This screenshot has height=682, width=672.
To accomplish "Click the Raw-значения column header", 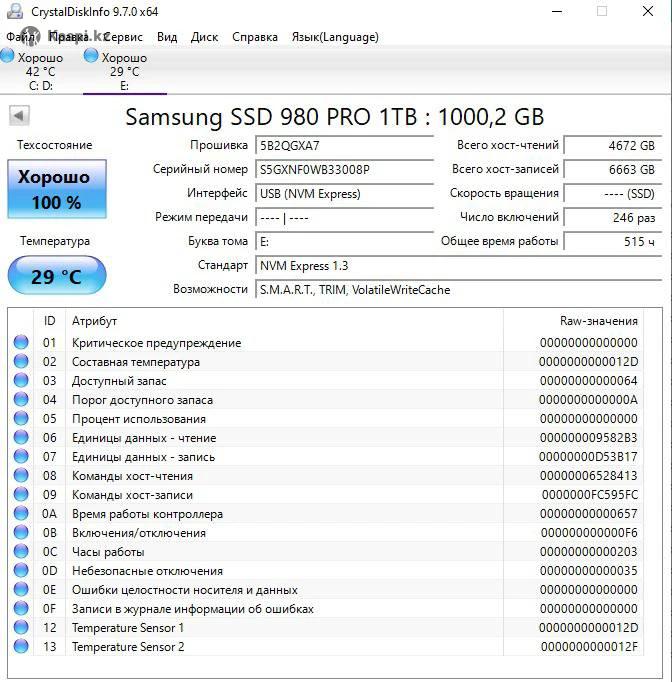I will (x=598, y=321).
